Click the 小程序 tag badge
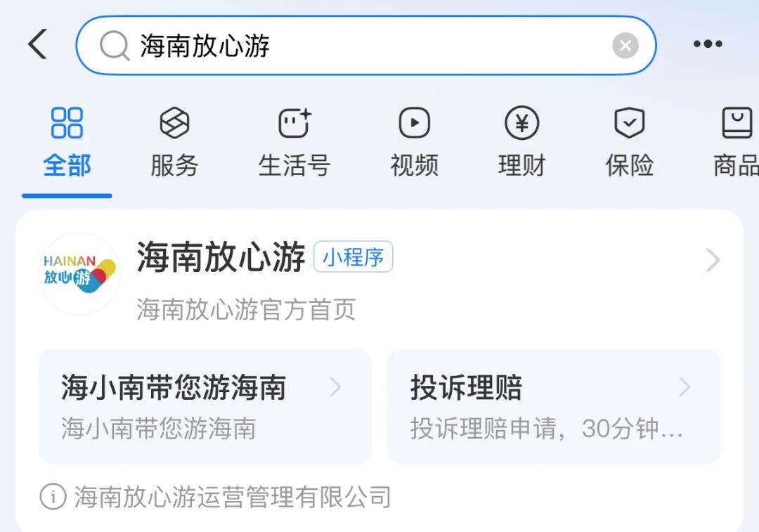This screenshot has width=759, height=532. (x=353, y=257)
